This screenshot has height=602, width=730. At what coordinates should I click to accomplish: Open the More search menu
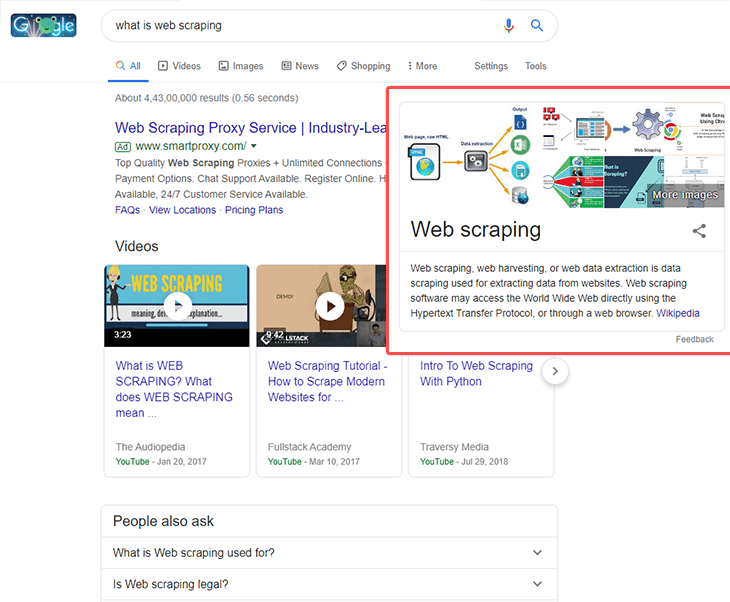pos(422,66)
